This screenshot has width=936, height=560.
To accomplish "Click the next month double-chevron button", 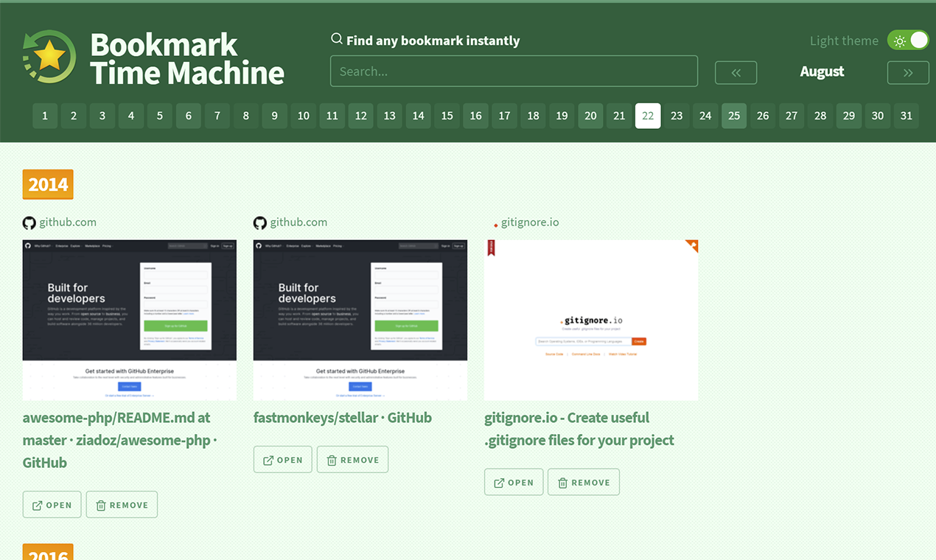I will click(x=907, y=72).
